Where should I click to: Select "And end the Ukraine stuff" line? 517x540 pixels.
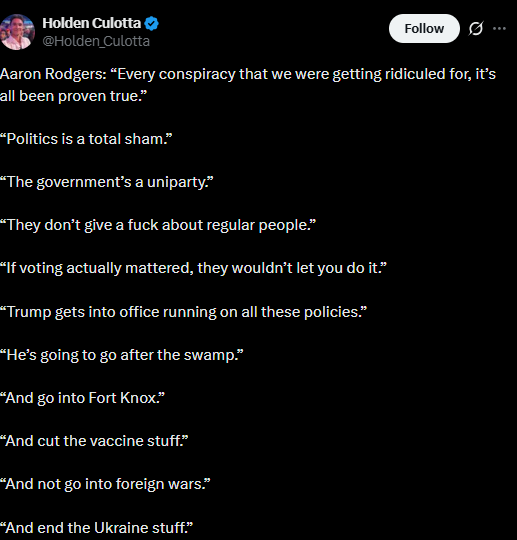(x=96, y=528)
